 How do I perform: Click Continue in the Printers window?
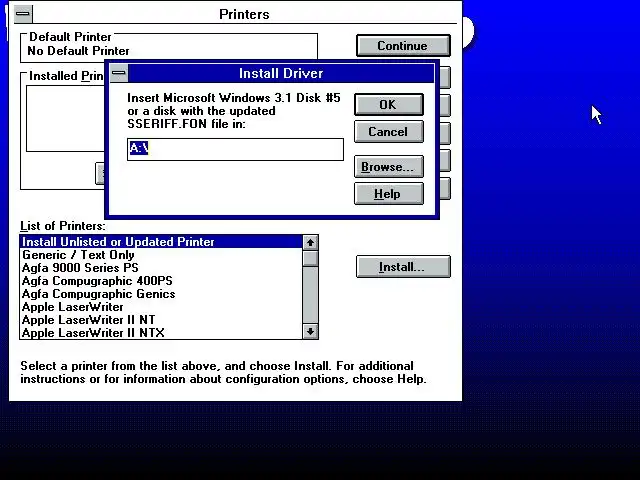[403, 45]
